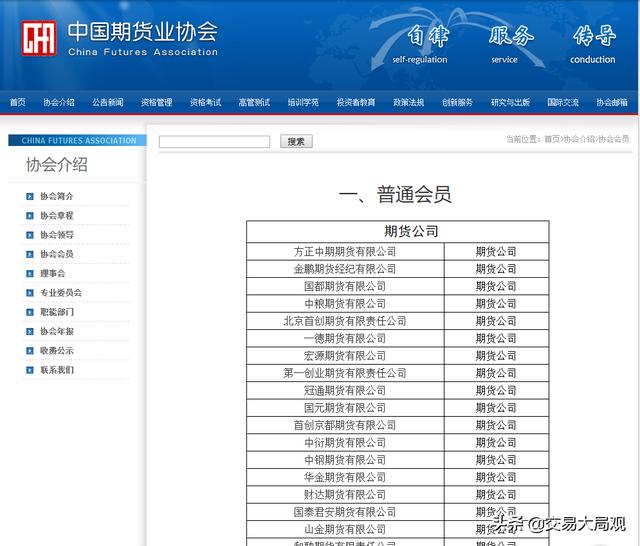The image size is (640, 546).
Task: Select table cell 一德期货有限公司
Action: [345, 338]
